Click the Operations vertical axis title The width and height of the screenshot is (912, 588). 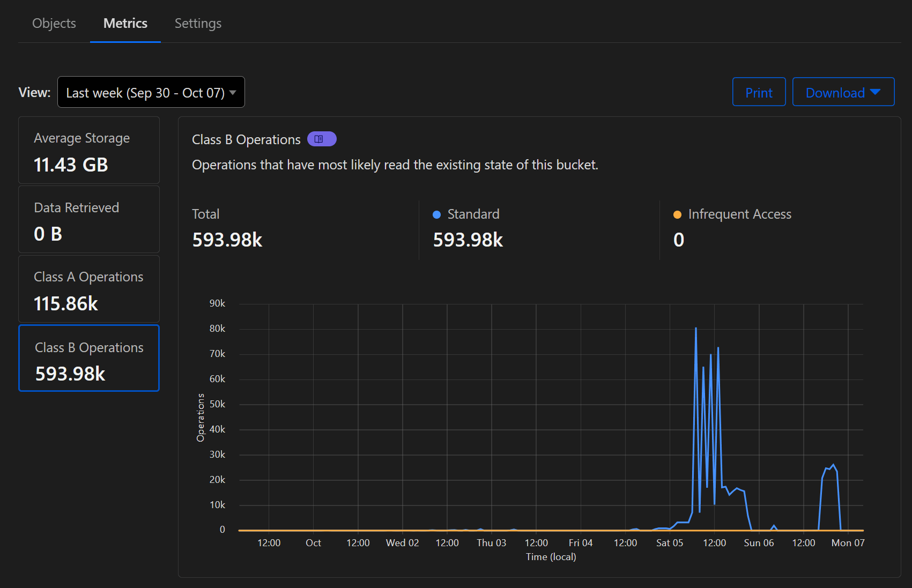pos(201,418)
